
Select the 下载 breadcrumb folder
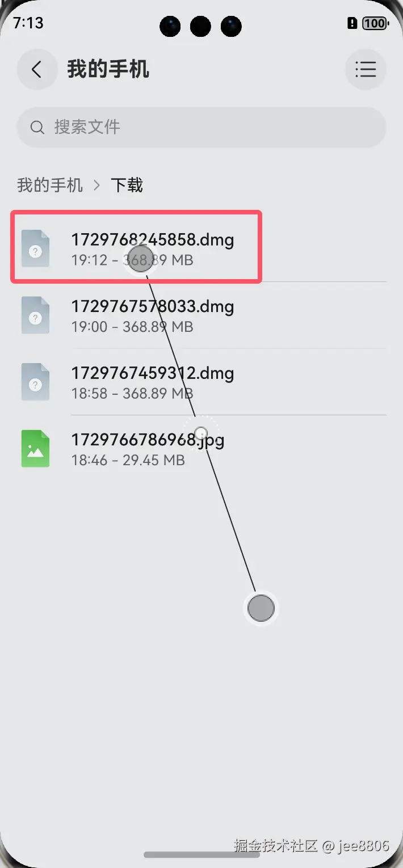point(127,185)
